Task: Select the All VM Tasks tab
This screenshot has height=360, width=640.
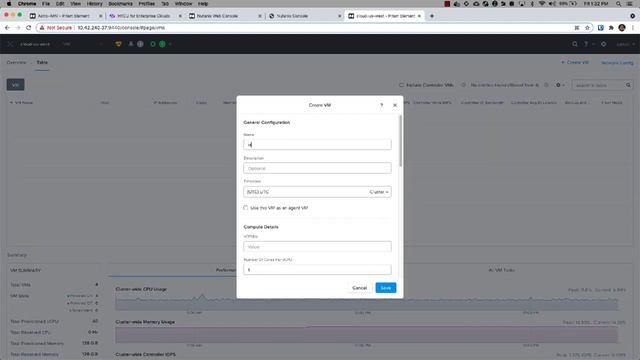Action: click(x=501, y=270)
